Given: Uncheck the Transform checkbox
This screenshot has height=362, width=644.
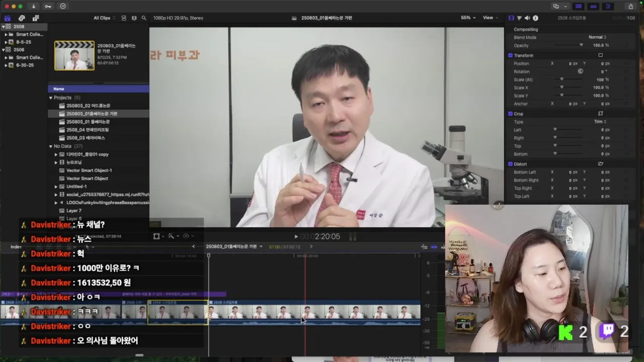Looking at the screenshot, I should (x=510, y=55).
